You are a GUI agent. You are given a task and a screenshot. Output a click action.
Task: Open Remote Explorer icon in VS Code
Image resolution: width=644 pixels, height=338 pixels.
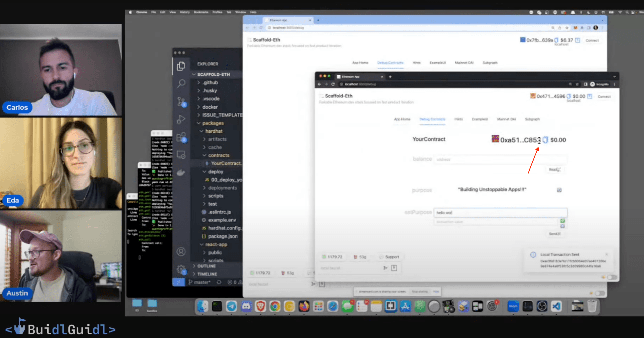tap(181, 155)
